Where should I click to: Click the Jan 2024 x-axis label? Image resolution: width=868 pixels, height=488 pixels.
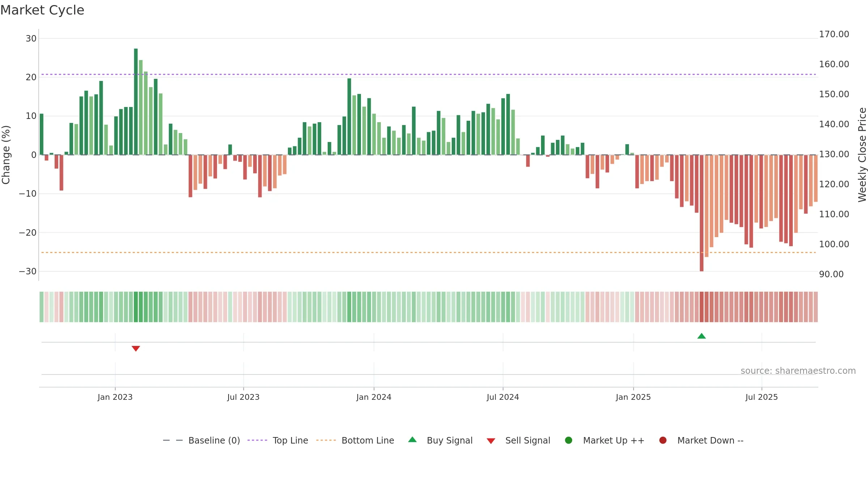pos(374,397)
